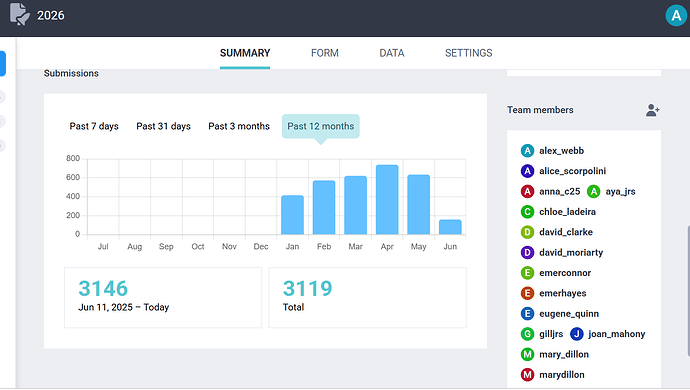Switch to the SUMMARY tab
The image size is (690, 390).
[x=245, y=53]
